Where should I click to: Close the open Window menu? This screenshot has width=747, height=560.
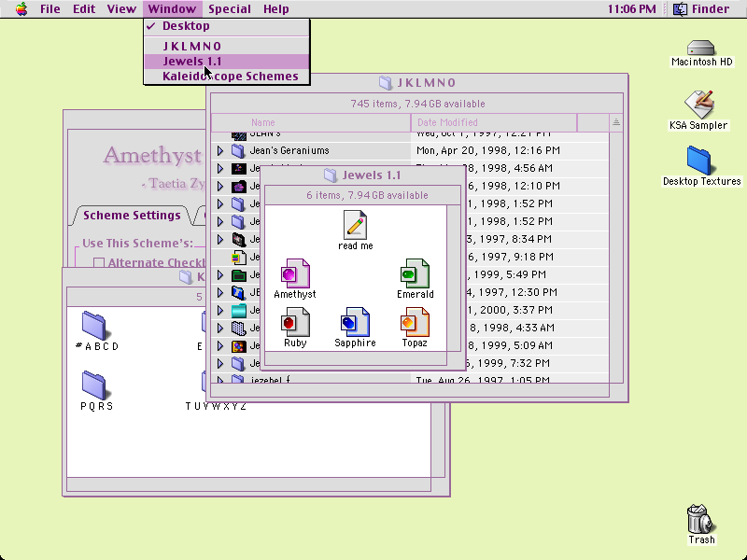tap(172, 9)
